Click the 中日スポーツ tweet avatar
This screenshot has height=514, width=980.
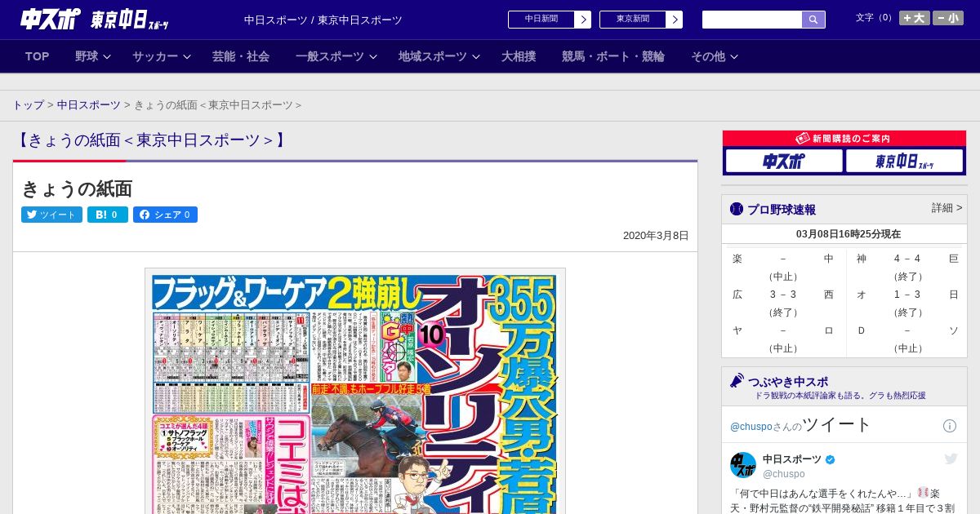coord(743,465)
